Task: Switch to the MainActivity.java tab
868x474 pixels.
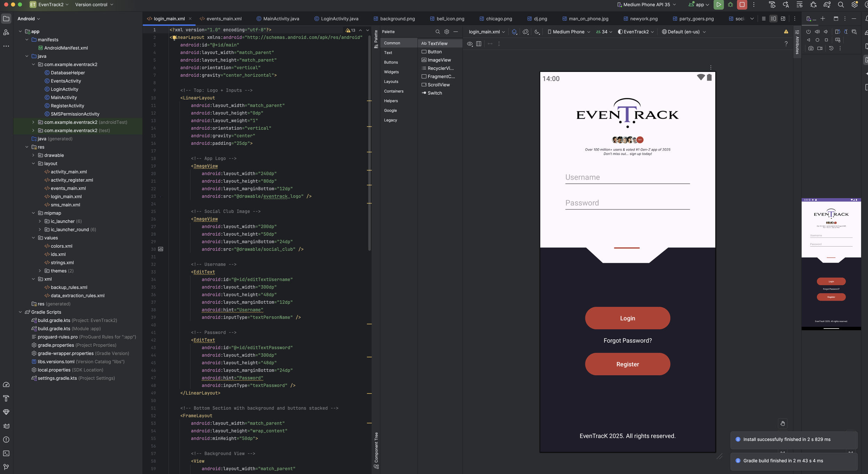Action: [281, 19]
